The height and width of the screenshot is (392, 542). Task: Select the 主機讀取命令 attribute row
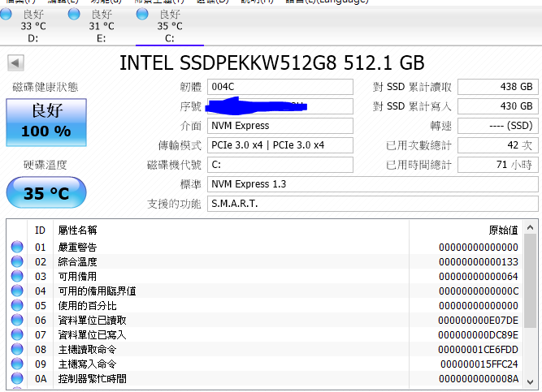coord(264,349)
